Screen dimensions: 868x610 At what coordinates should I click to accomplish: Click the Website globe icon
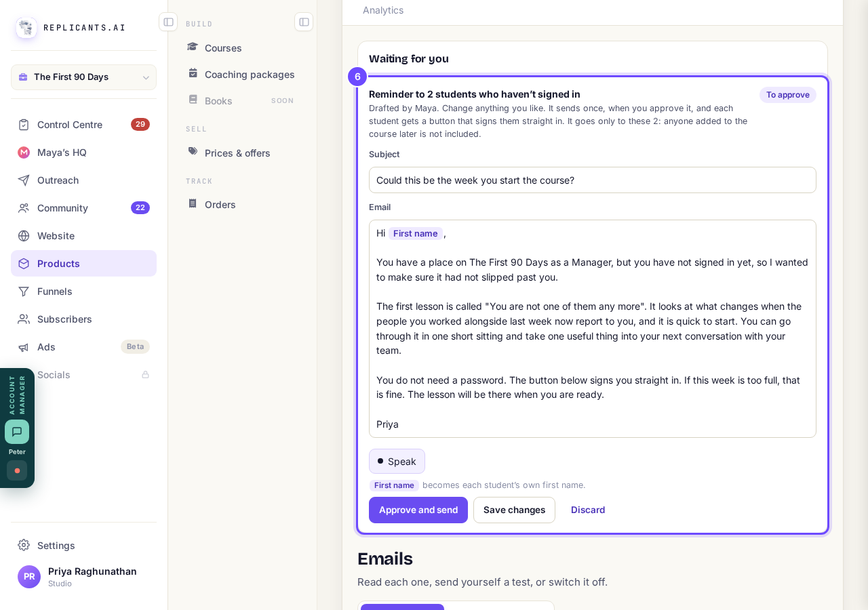click(x=24, y=236)
